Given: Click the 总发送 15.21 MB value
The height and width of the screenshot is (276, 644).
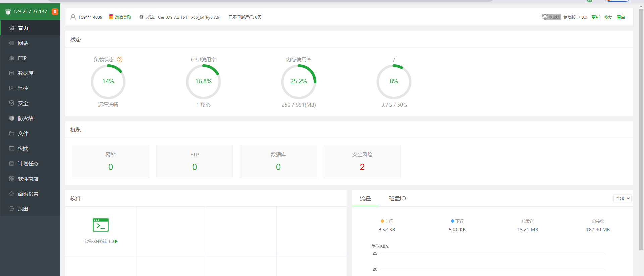Looking at the screenshot, I should (528, 230).
